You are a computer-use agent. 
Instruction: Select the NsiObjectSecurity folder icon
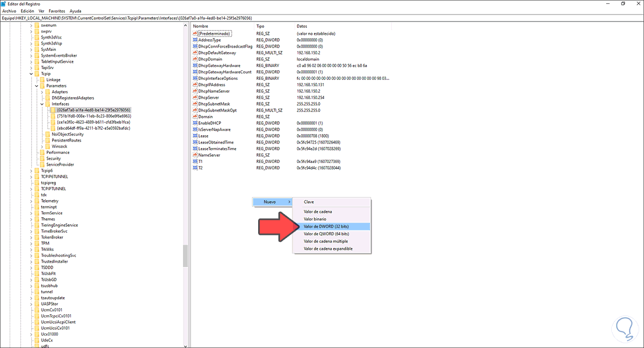pos(48,134)
